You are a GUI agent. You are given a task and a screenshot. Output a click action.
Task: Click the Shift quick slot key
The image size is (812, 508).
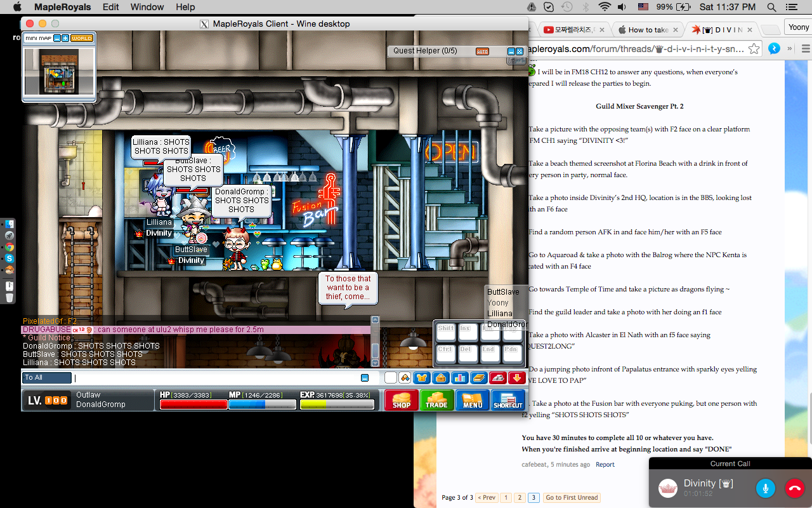coord(446,332)
